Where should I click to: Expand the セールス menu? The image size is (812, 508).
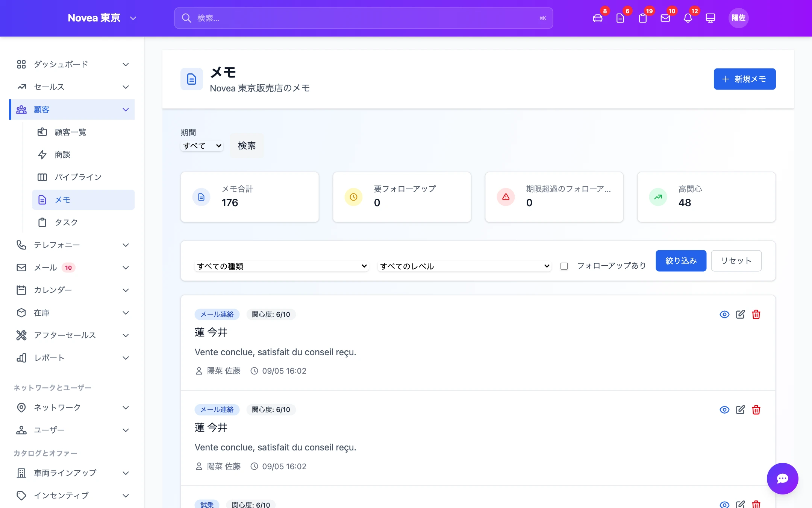72,87
